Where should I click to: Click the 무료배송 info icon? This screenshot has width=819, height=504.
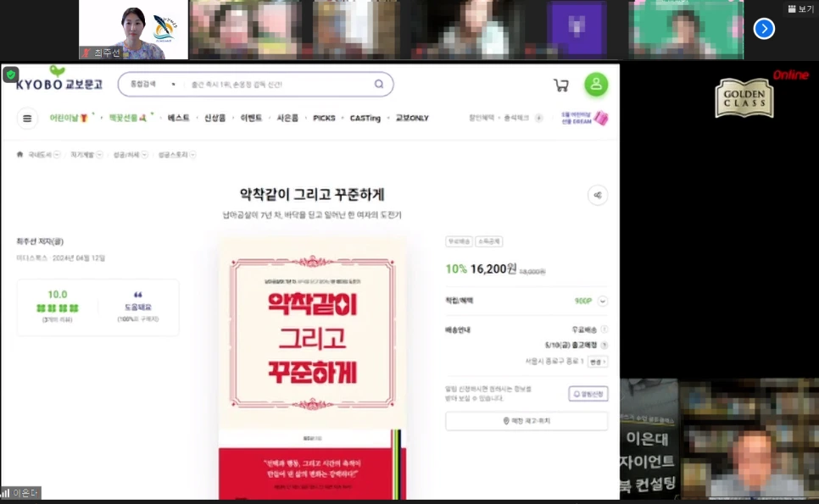click(x=604, y=330)
